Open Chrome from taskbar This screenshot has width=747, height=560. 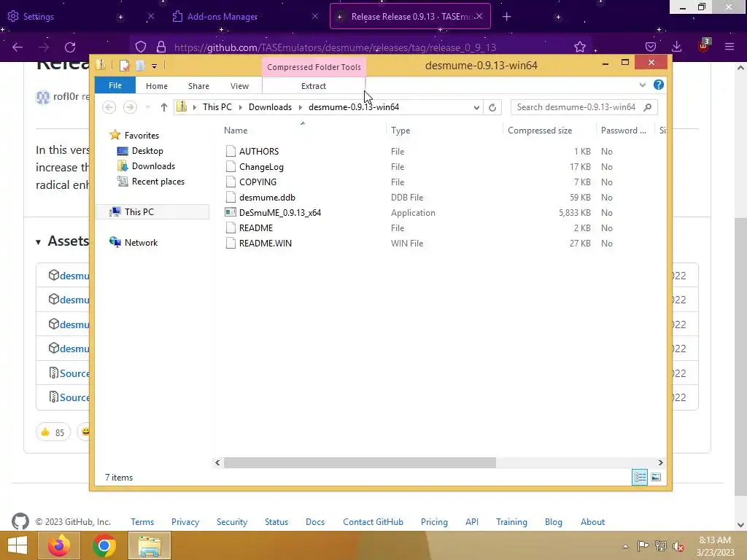click(x=104, y=545)
